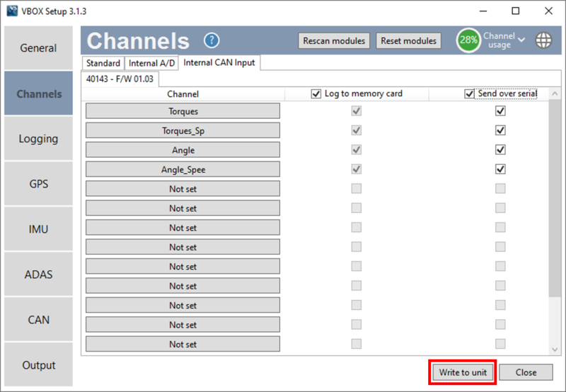This screenshot has height=392, width=566.
Task: Open the Angle channel settings
Action: coord(183,150)
